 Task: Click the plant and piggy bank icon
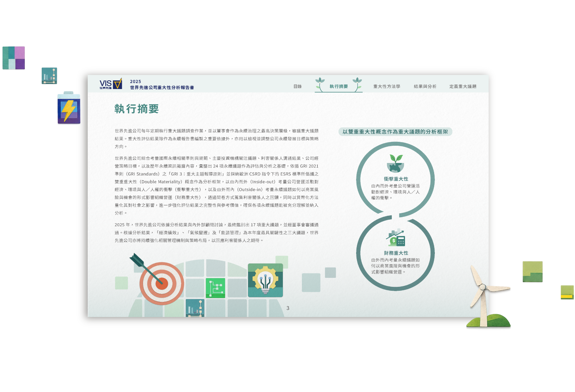pyautogui.click(x=395, y=164)
